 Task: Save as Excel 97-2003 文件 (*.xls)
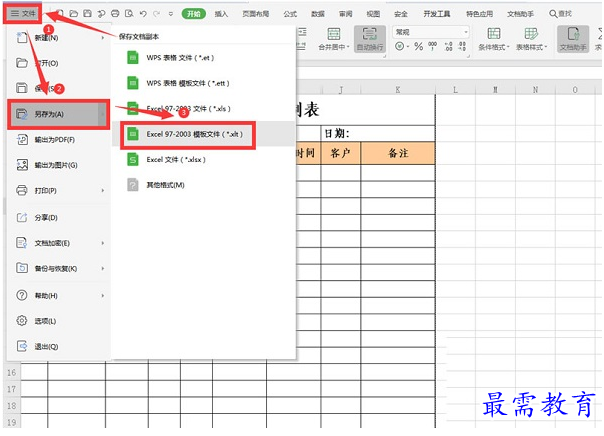204,109
